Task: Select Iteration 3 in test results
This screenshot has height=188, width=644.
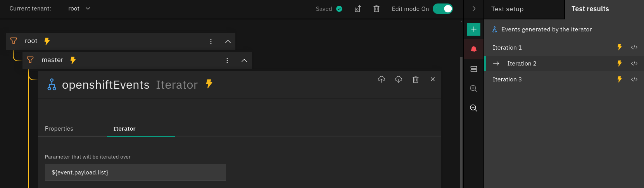Action: tap(507, 79)
